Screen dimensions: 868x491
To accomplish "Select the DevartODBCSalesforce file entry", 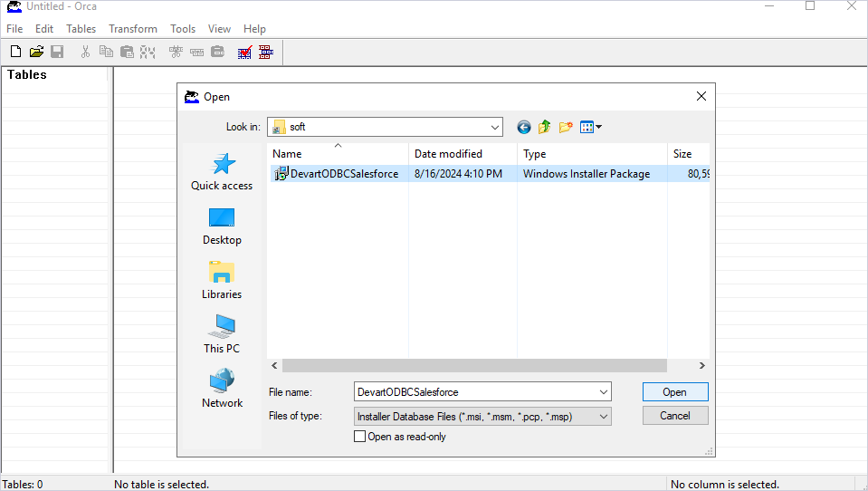I will tap(344, 174).
